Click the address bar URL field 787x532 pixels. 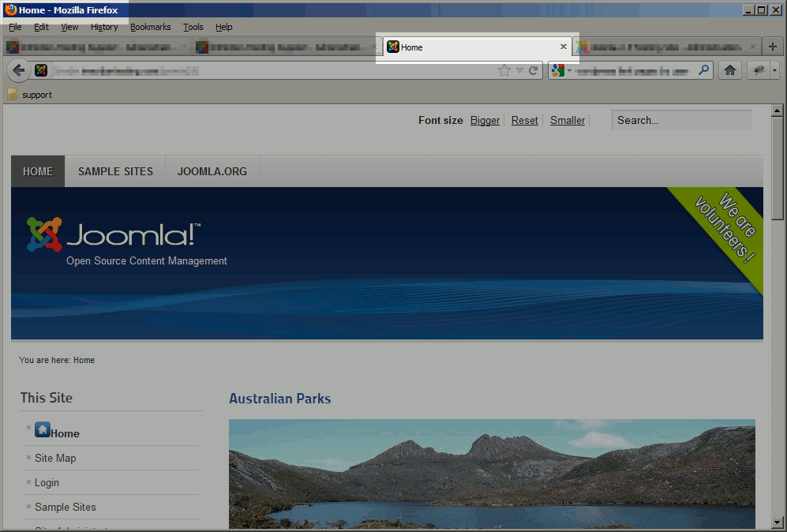(274, 71)
